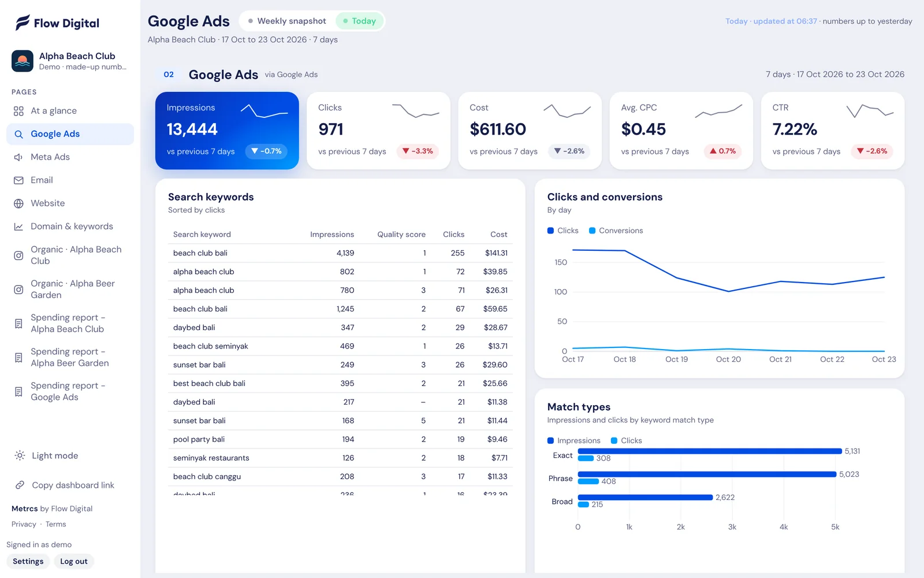Click the sun icon beside Light mode
Image resolution: width=924 pixels, height=578 pixels.
tap(20, 455)
